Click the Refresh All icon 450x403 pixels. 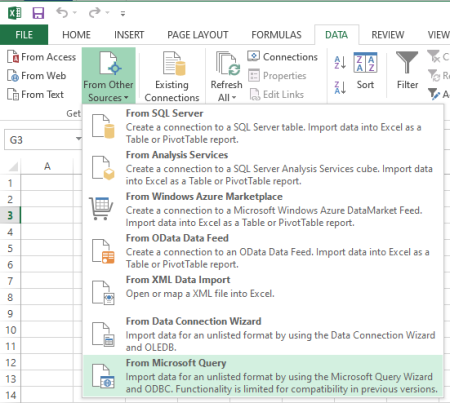point(228,64)
